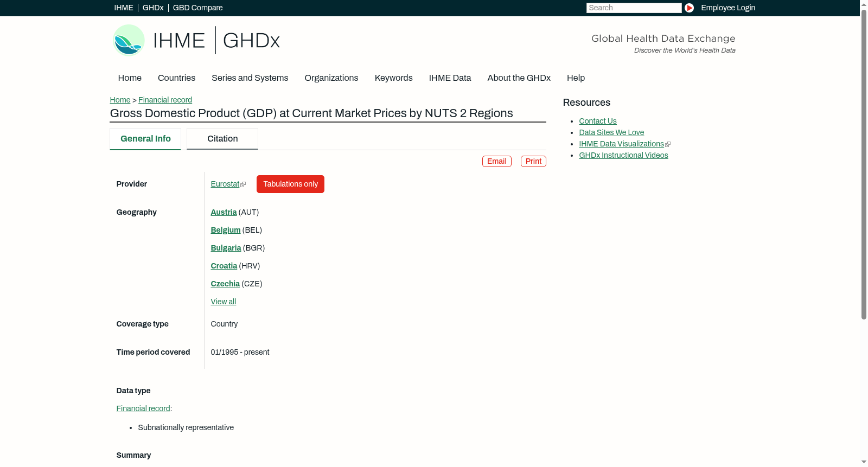Click the '01/1995 - present' value
Screen dimensions: 868x467
tap(240, 352)
